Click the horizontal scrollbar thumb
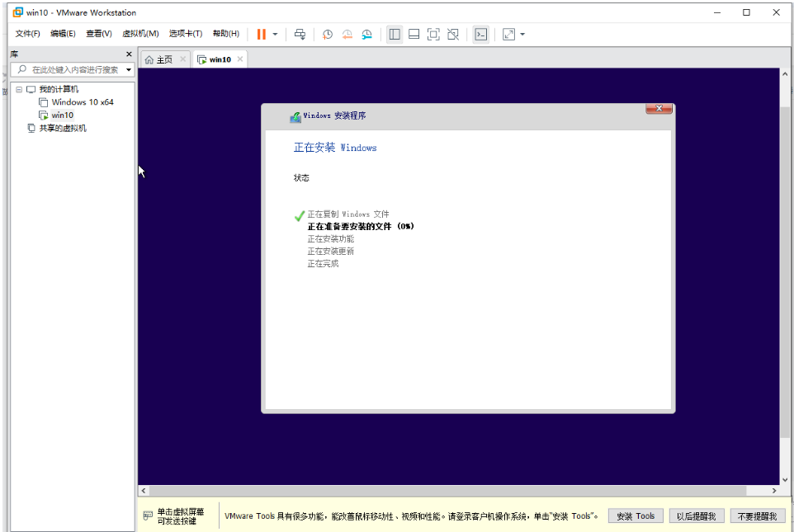The height and width of the screenshot is (532, 794). [x=447, y=491]
